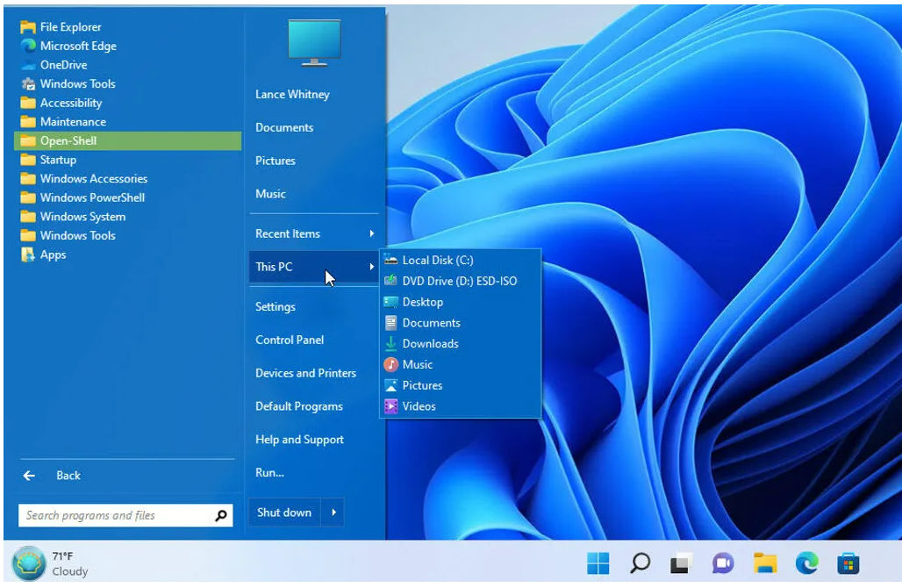Click the Open-Shell start button shell icon
Viewport: 902px width, 588px height.
(27, 563)
